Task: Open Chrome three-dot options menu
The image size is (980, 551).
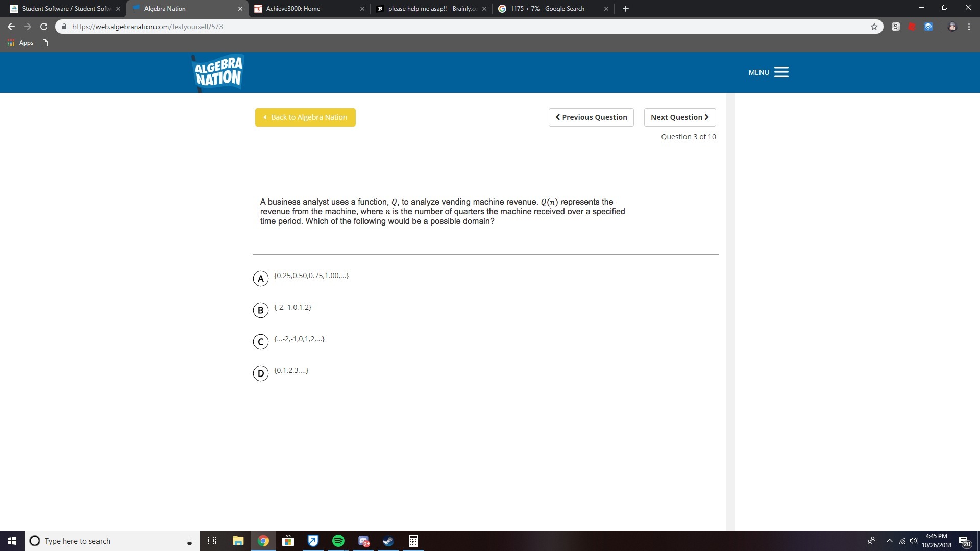Action: (x=969, y=27)
